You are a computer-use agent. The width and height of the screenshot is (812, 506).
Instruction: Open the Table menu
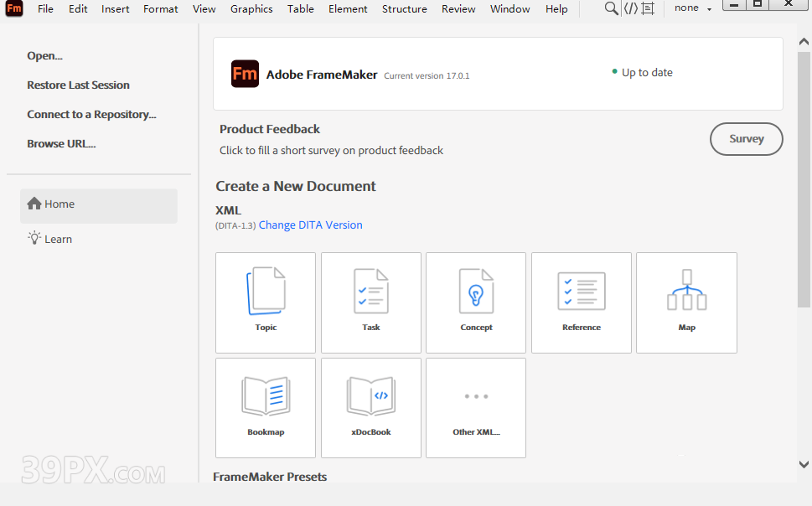(301, 9)
